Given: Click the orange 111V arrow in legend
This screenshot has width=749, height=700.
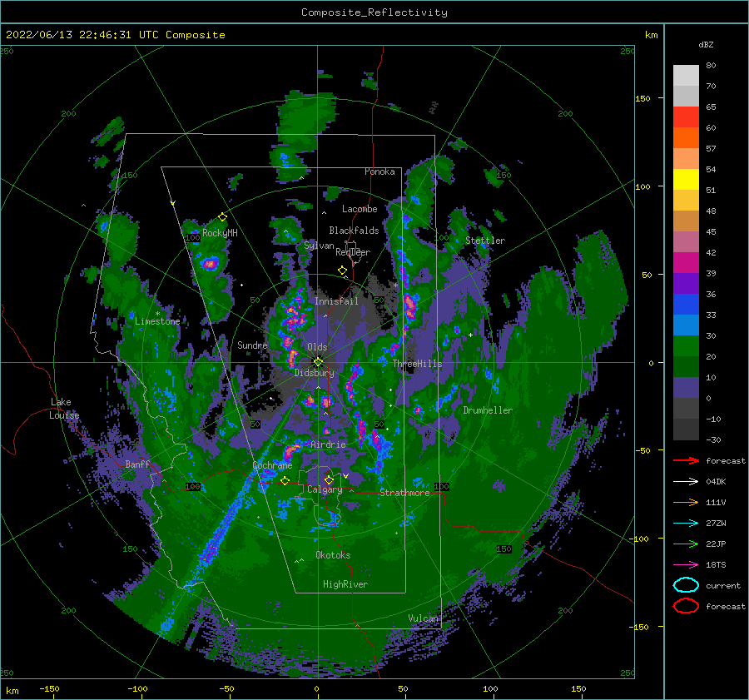Looking at the screenshot, I should pos(686,502).
